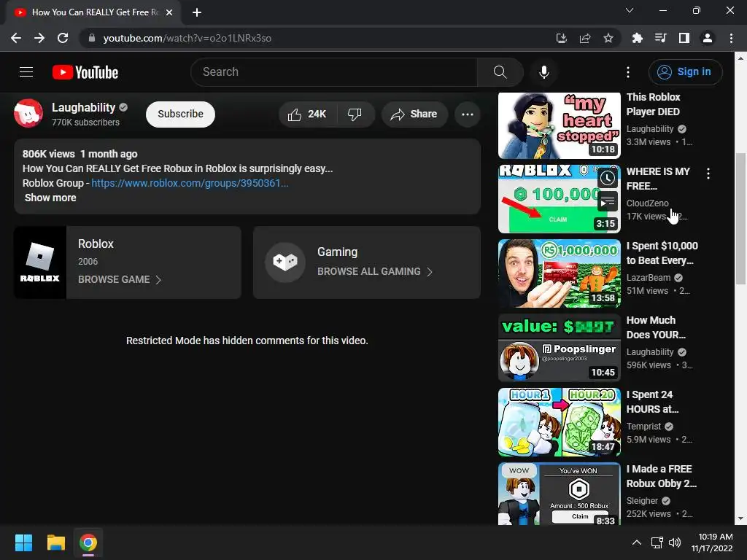Open more actions ellipsis under video
This screenshot has width=747, height=560.
(x=468, y=114)
